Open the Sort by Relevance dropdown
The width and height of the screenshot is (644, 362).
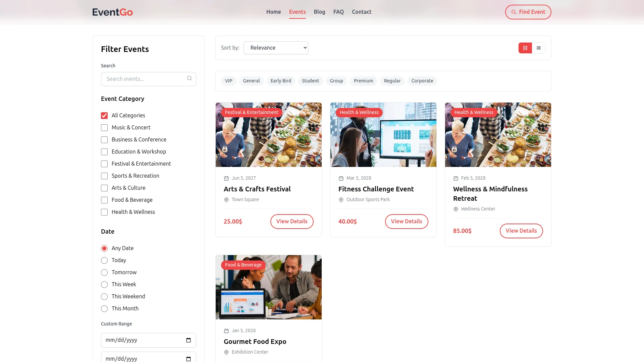[276, 48]
